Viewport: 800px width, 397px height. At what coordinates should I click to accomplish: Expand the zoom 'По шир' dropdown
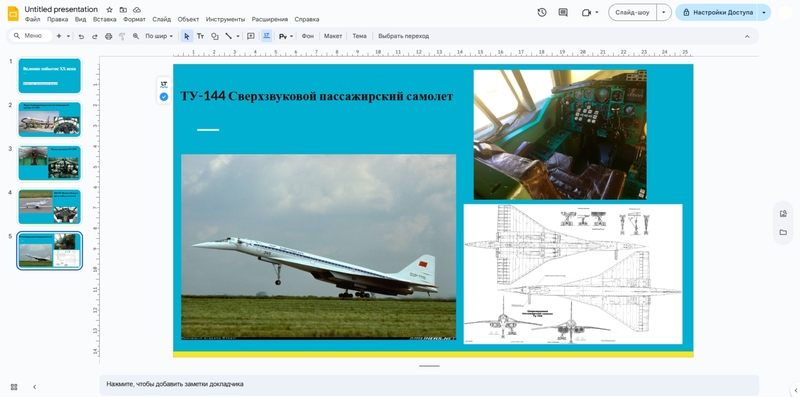point(159,36)
